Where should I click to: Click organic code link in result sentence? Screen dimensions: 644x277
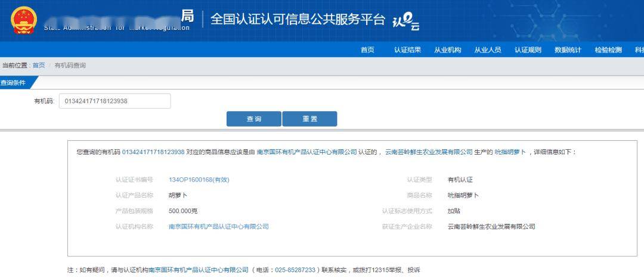(153, 152)
